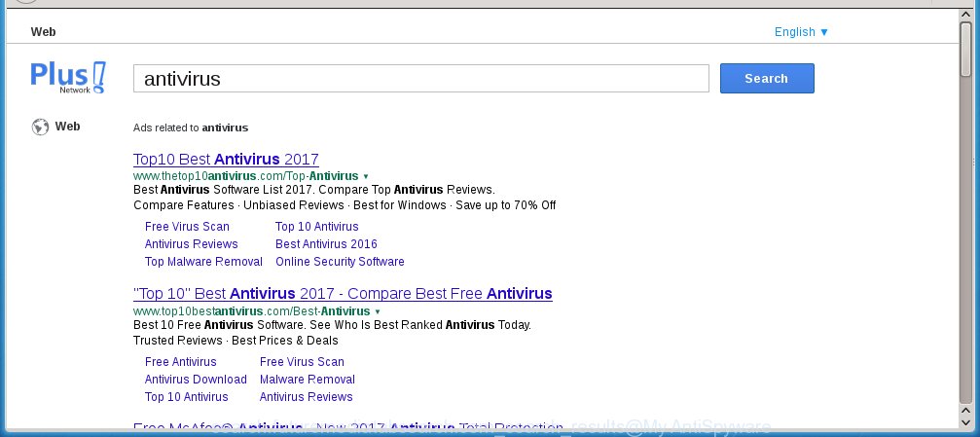Open "Top 10" Best Antivirus 2017 Compare link

[343, 293]
